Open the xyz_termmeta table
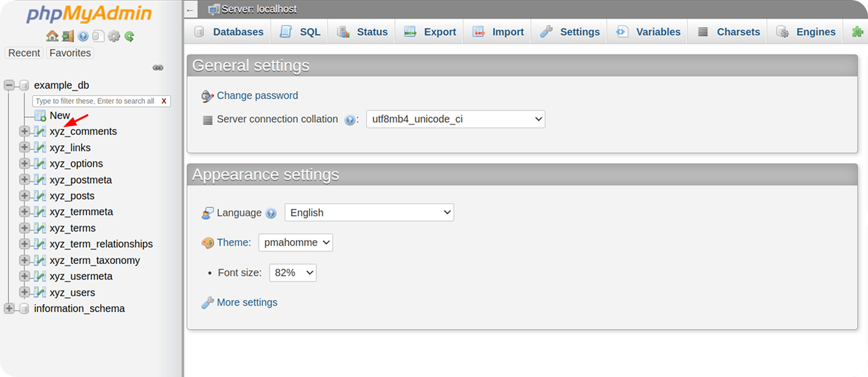The width and height of the screenshot is (868, 377). point(81,212)
